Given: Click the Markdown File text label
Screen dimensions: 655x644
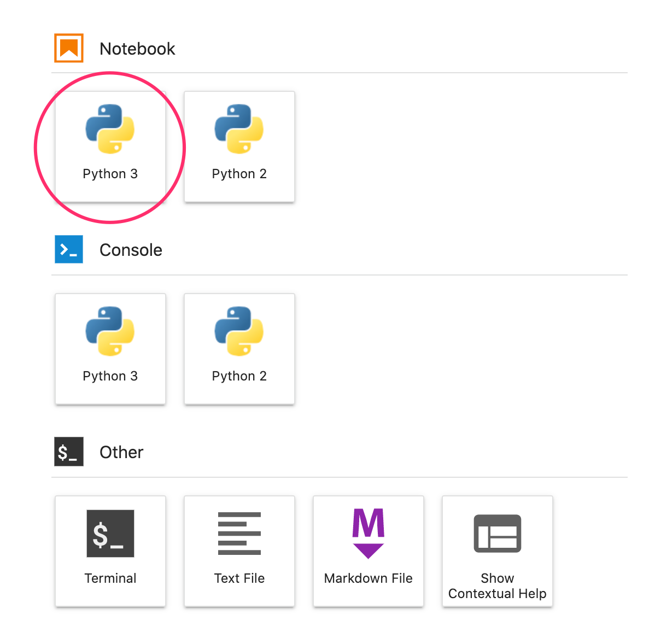Looking at the screenshot, I should 368,578.
